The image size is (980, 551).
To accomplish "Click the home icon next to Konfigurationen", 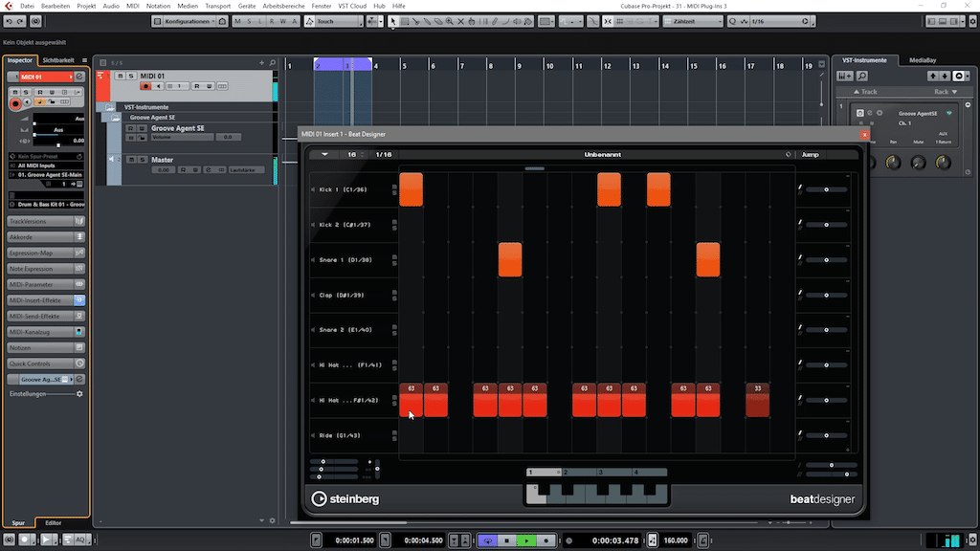I will tap(222, 21).
